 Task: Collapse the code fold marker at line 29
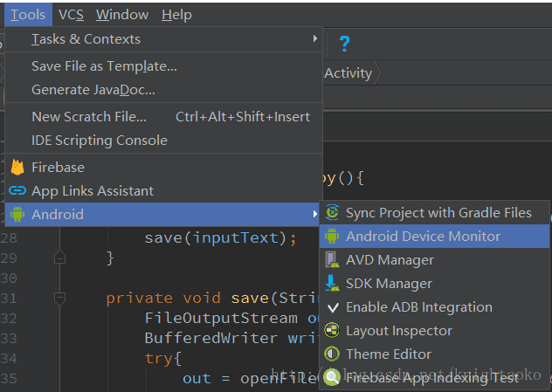(x=59, y=258)
